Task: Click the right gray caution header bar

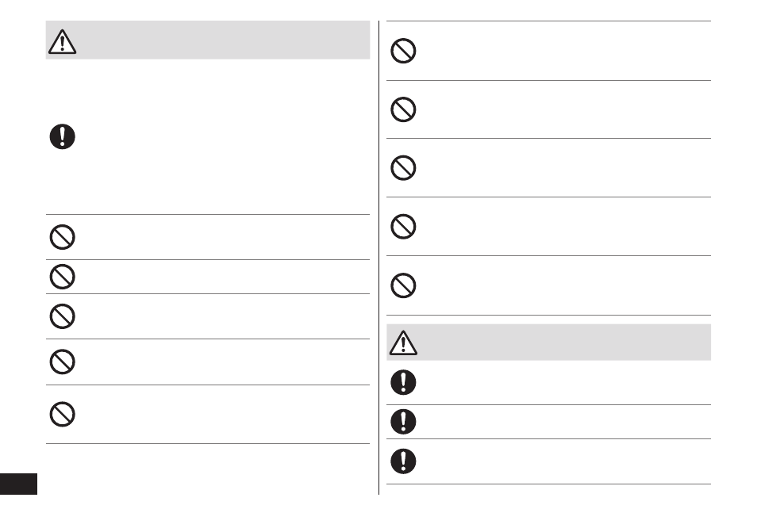Action: click(548, 342)
